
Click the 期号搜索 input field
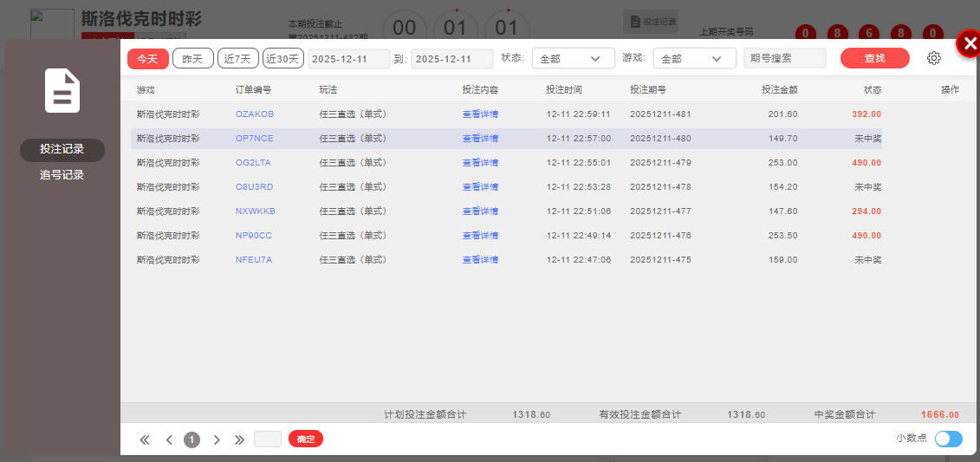784,58
